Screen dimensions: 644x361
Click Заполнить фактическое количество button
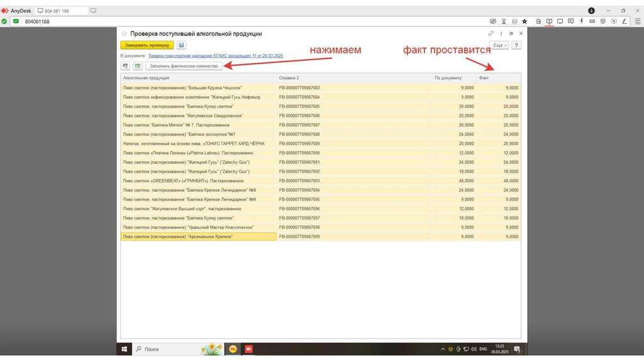(183, 65)
